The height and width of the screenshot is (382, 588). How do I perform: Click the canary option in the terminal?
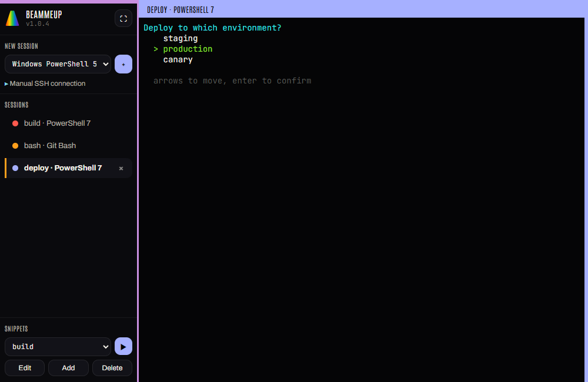click(x=178, y=59)
